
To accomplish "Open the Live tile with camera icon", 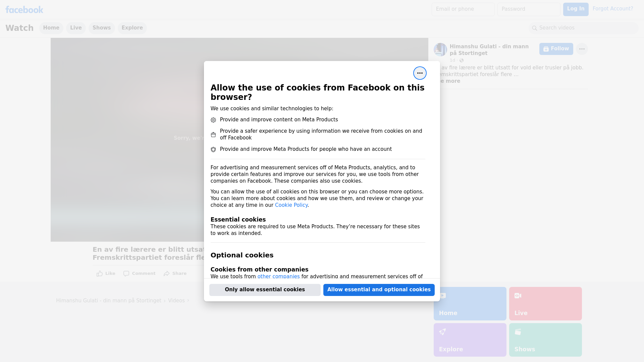I will coord(545,303).
